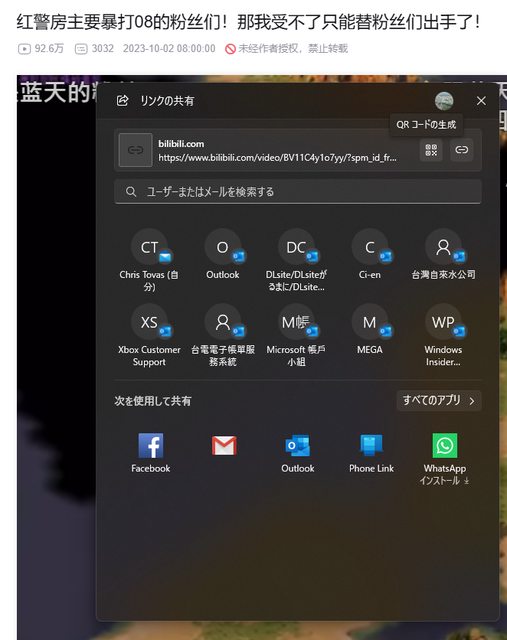Share link via Outlook app

coord(298,453)
